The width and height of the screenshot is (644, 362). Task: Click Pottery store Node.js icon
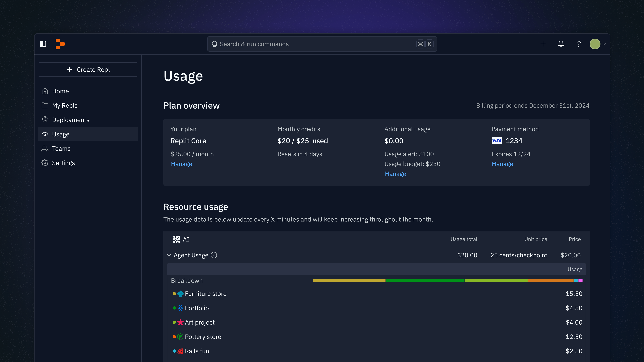point(180,337)
